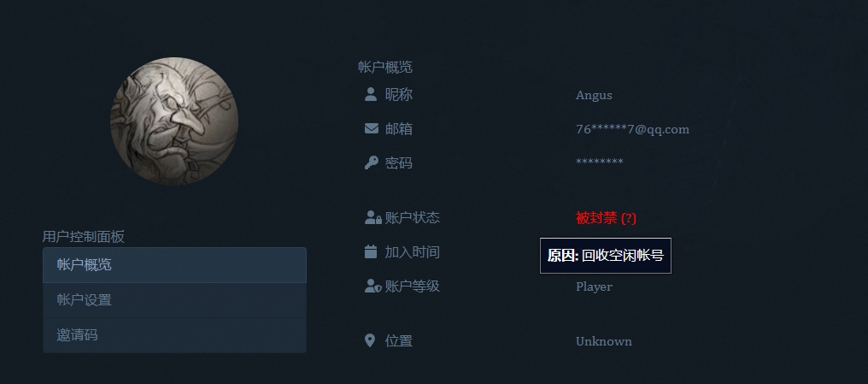Click the map pin icon beside 位置
The image size is (868, 384).
[370, 340]
